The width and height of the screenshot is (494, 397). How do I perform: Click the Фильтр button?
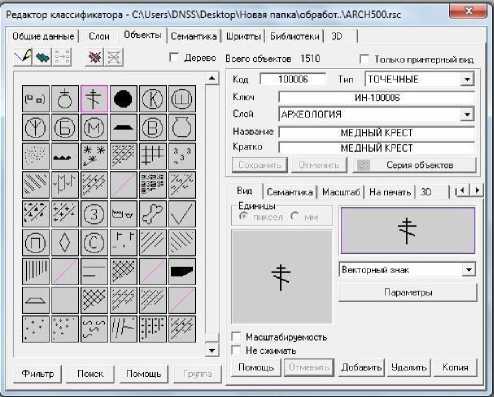(x=38, y=374)
